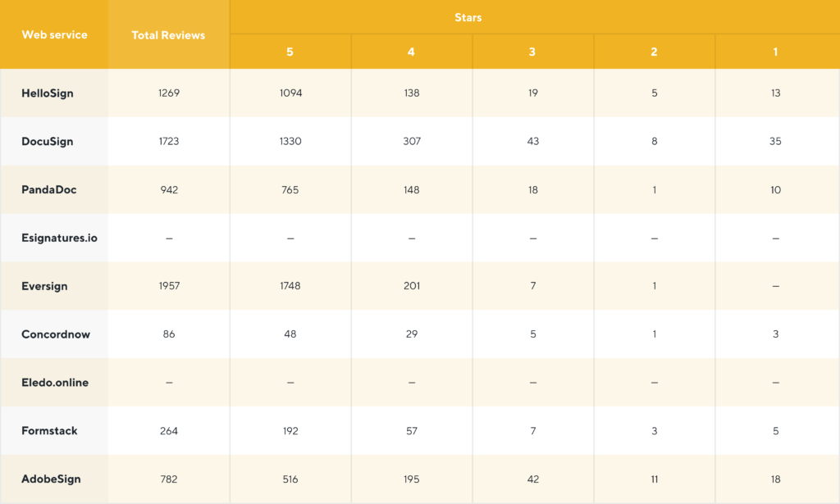Click the Eledo.online service name

(x=55, y=383)
